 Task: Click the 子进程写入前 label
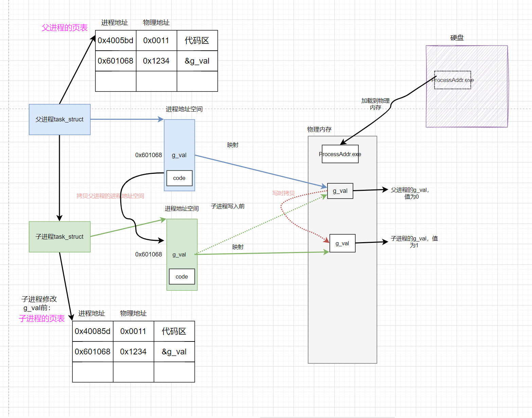228,206
